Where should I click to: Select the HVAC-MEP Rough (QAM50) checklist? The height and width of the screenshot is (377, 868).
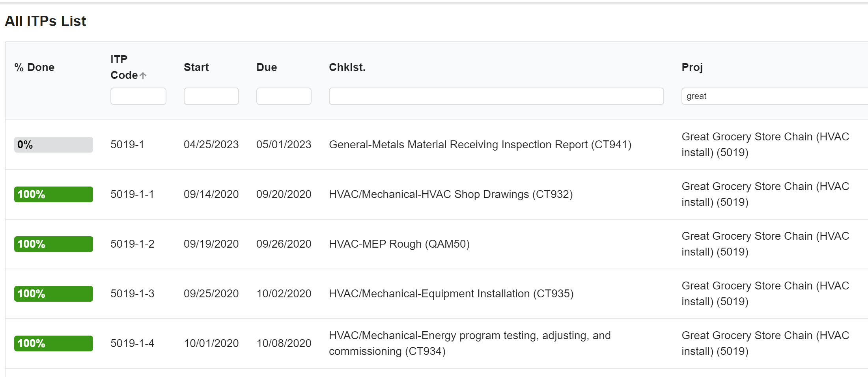399,244
